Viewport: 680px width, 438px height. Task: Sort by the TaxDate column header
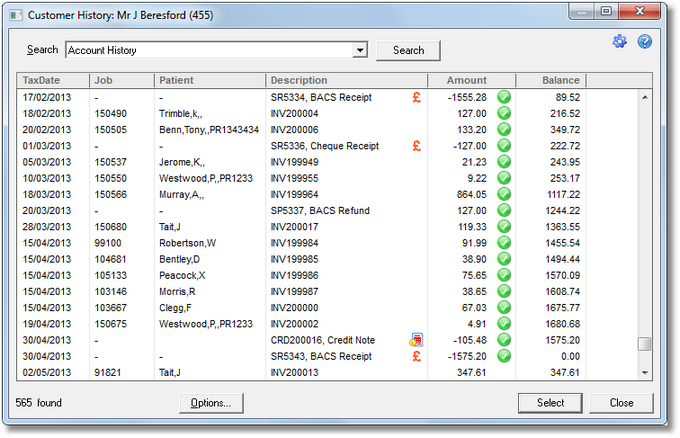(x=53, y=80)
